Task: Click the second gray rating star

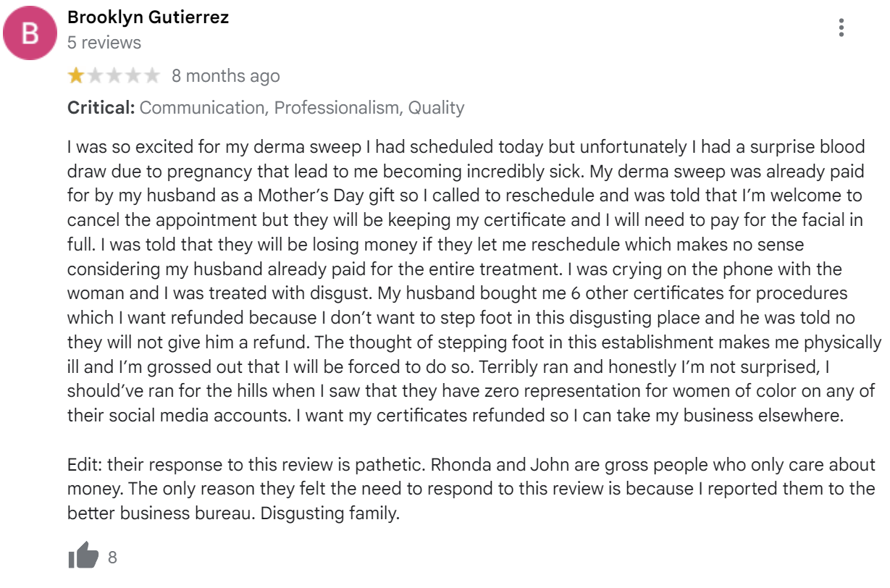Action: [x=95, y=75]
